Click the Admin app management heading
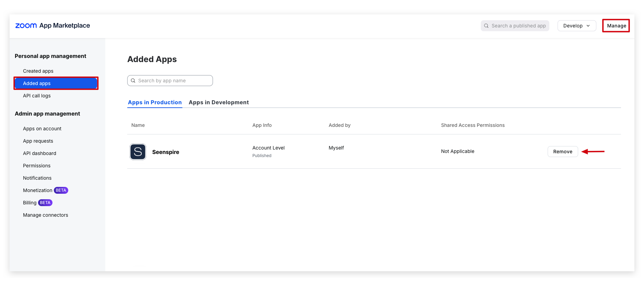644x286 pixels. pos(47,114)
